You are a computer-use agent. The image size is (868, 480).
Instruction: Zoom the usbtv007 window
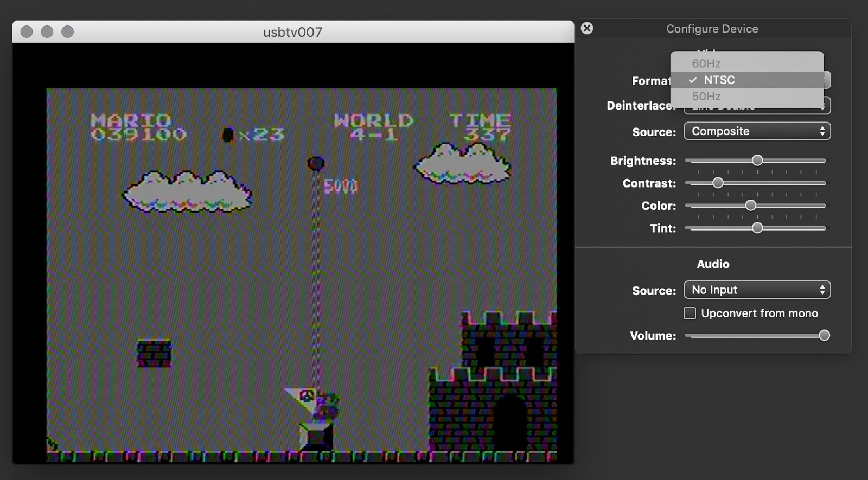coord(67,32)
